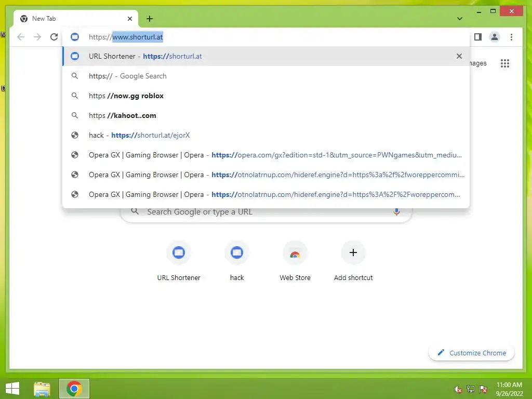Click the network tray icon
Viewport: 532px width, 399px height.
471,389
